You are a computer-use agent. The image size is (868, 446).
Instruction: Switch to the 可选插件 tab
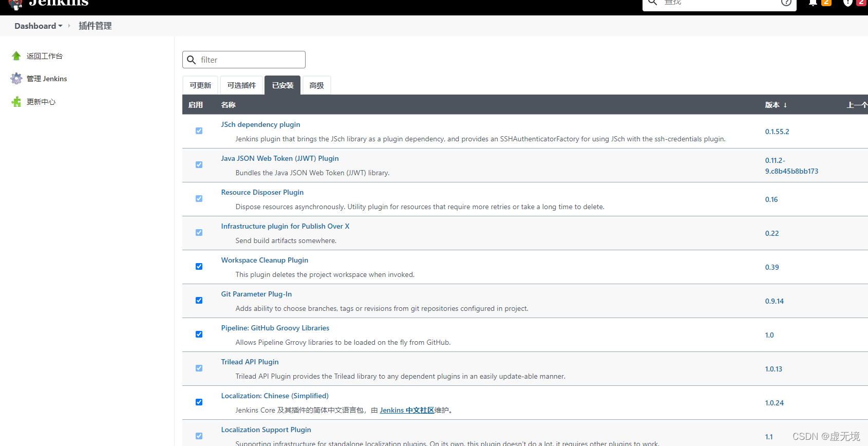[x=241, y=85]
